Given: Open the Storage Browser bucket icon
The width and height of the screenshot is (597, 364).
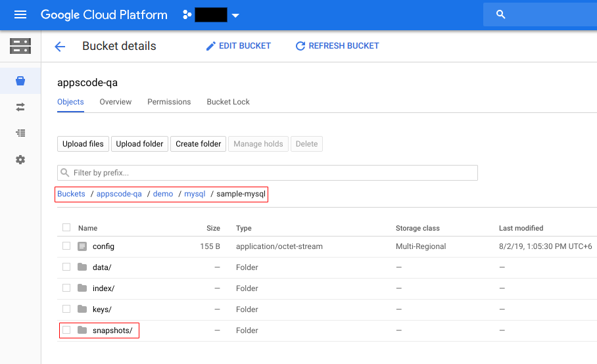Looking at the screenshot, I should coord(20,81).
